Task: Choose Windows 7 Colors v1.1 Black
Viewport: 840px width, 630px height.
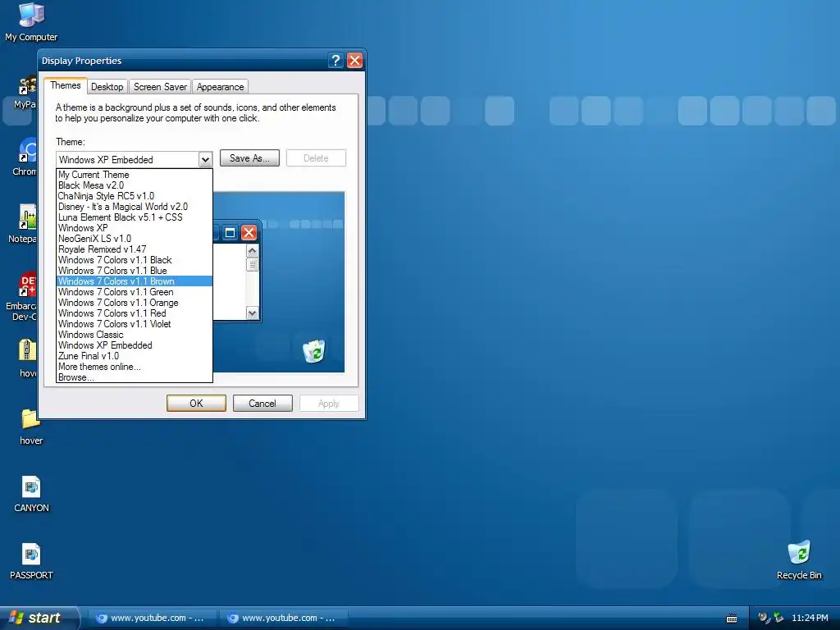Action: [135, 260]
